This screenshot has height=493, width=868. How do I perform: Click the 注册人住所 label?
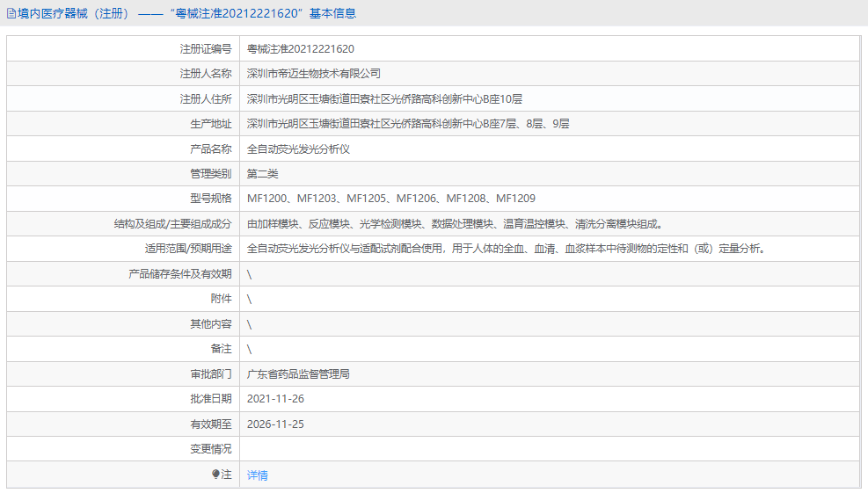point(206,99)
